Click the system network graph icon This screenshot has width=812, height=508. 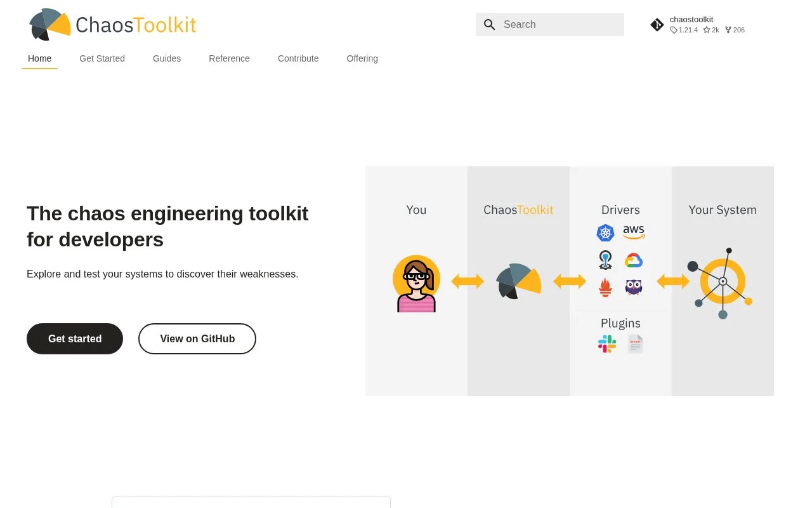[720, 283]
